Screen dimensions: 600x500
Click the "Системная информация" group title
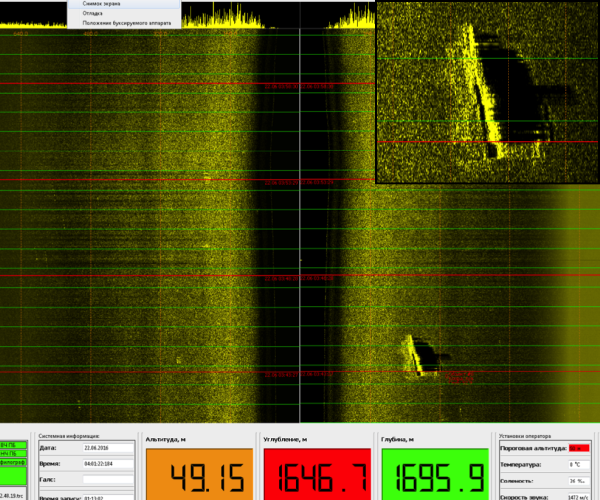click(x=69, y=436)
